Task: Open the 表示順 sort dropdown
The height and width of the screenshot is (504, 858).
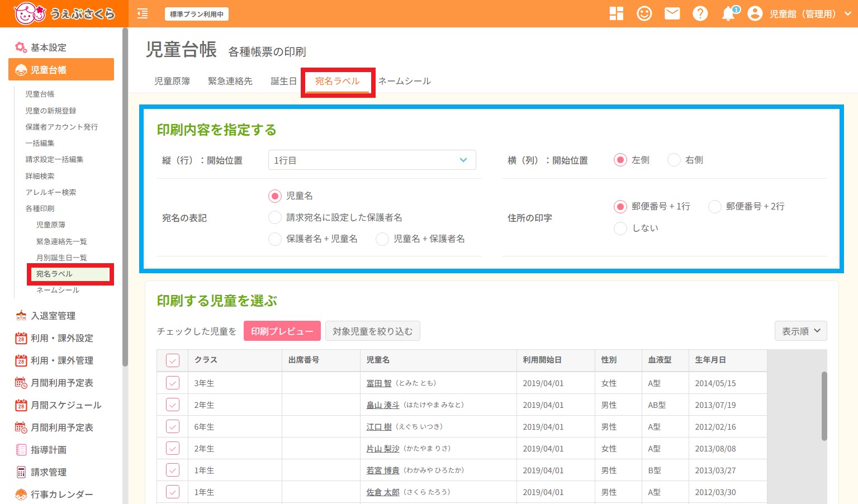Action: tap(800, 331)
